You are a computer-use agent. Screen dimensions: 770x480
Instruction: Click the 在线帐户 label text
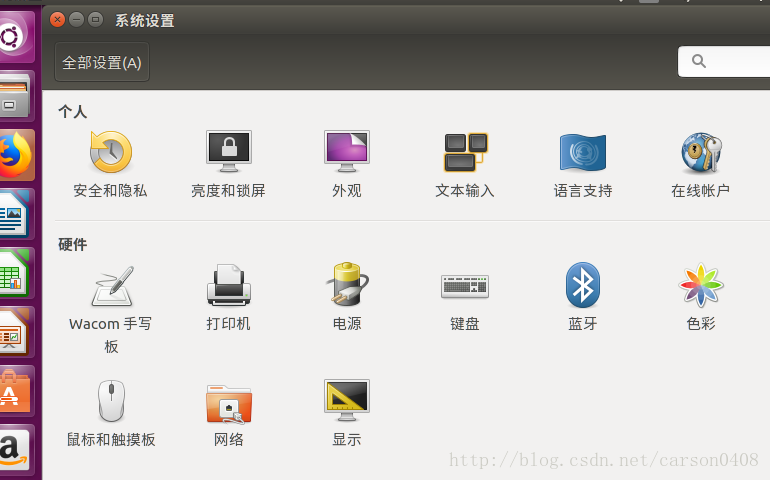pos(701,191)
